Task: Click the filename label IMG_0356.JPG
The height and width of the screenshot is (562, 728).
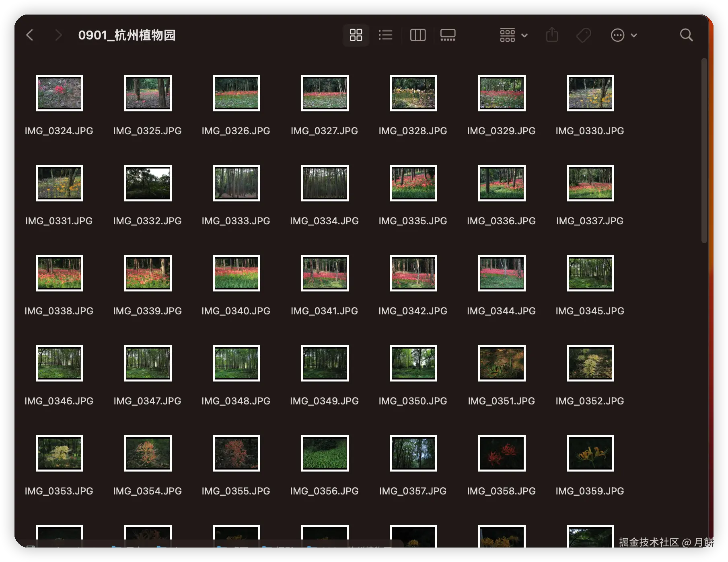Action: point(325,491)
